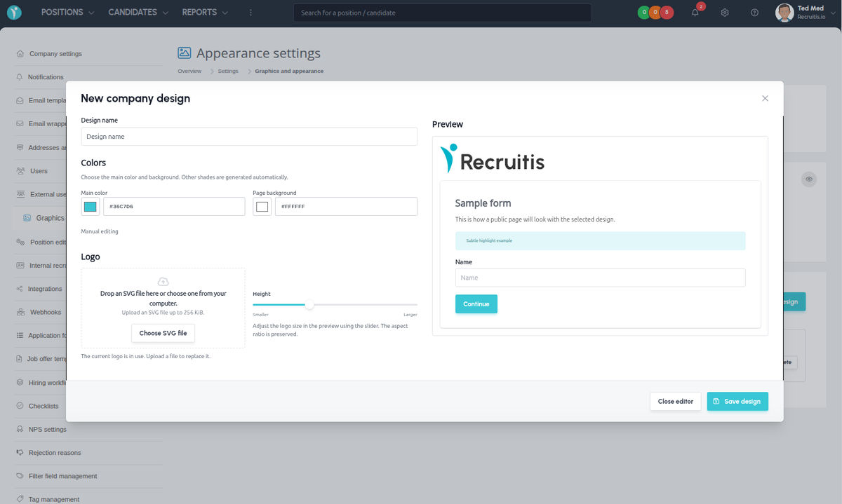Save the design
842x504 pixels.
tap(737, 401)
